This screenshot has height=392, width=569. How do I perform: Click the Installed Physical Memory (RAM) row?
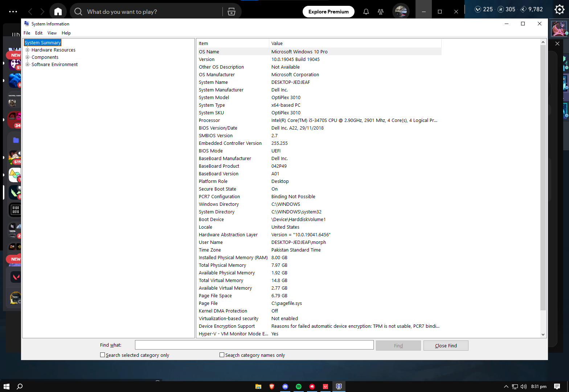pos(319,258)
